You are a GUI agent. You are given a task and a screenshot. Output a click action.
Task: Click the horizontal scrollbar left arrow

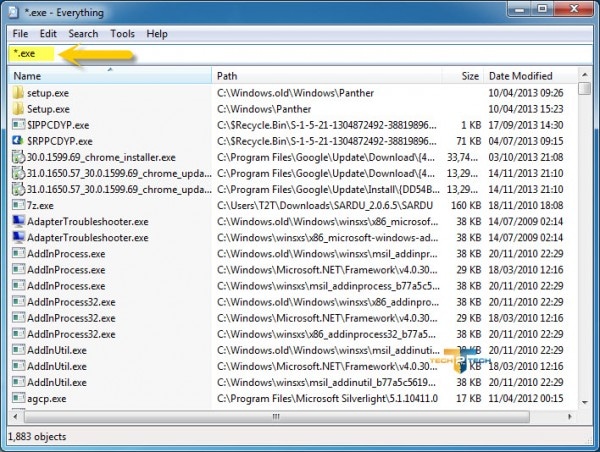pos(15,416)
